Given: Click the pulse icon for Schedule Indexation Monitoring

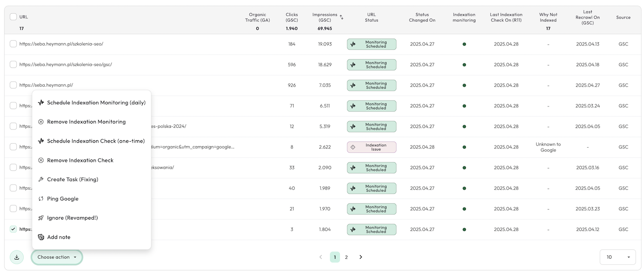Looking at the screenshot, I should (41, 103).
